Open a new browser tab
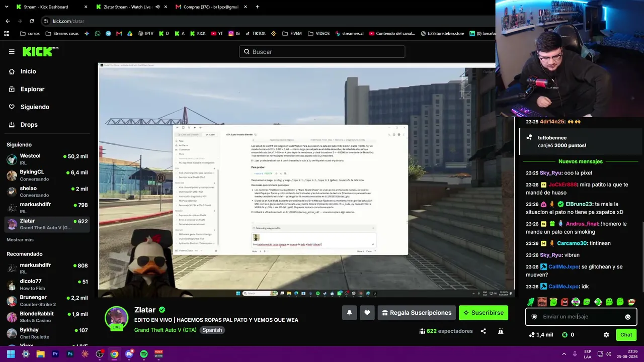 257,7
